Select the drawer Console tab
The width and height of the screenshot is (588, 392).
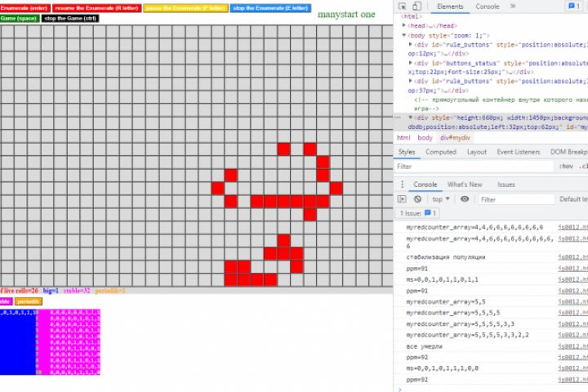(425, 185)
